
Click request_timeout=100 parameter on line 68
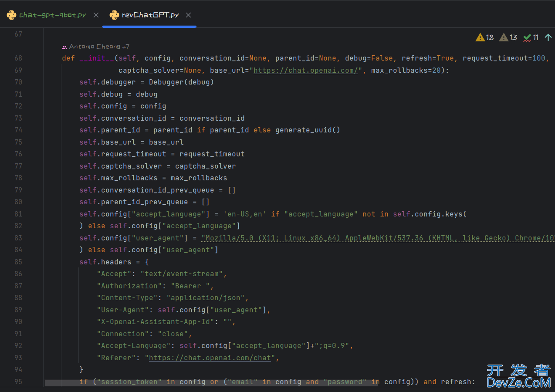(x=504, y=58)
